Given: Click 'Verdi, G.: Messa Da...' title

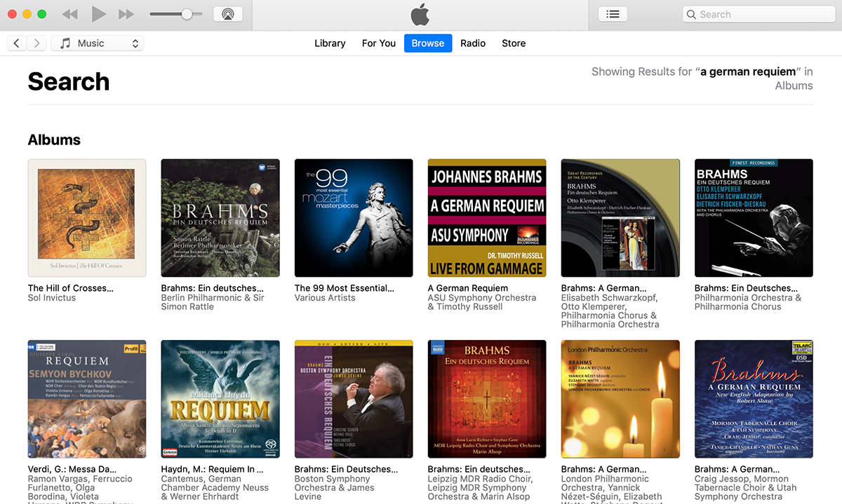Looking at the screenshot, I should [72, 470].
